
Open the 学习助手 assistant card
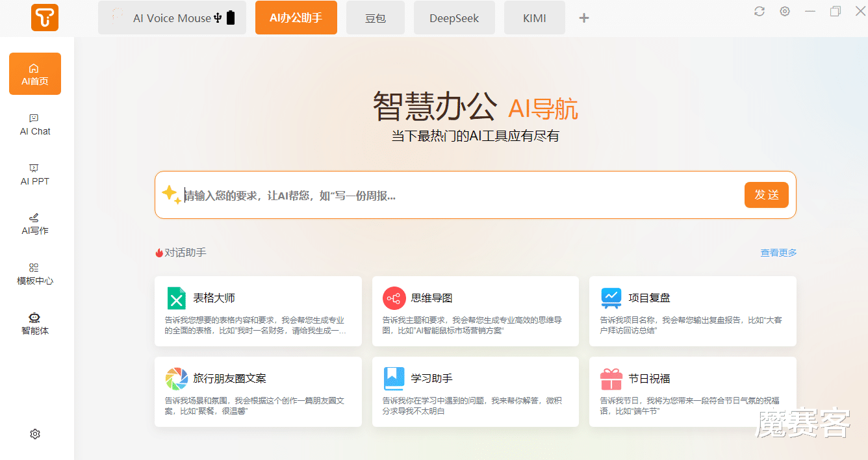[476, 392]
